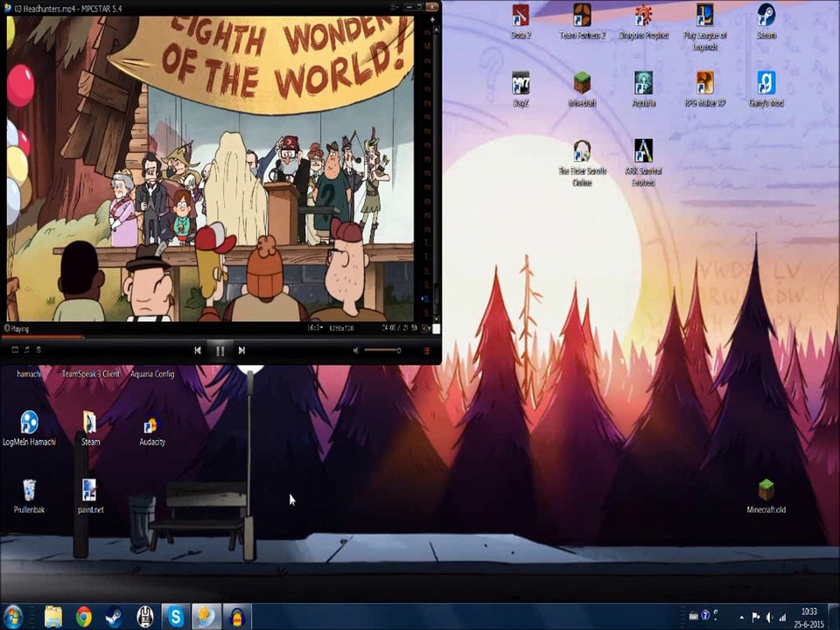
Task: Open the Minecraft.old folder icon
Action: point(766,496)
